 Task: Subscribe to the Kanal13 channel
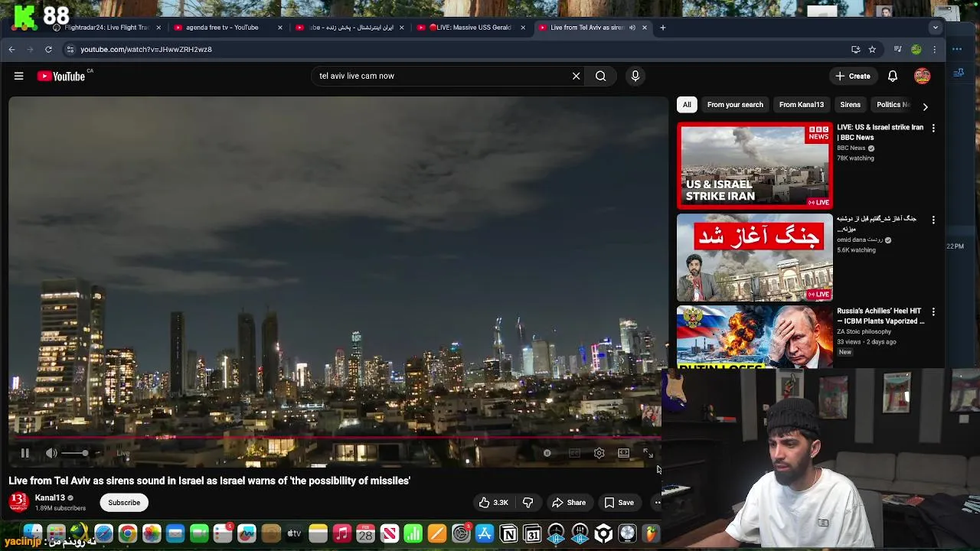(x=124, y=503)
